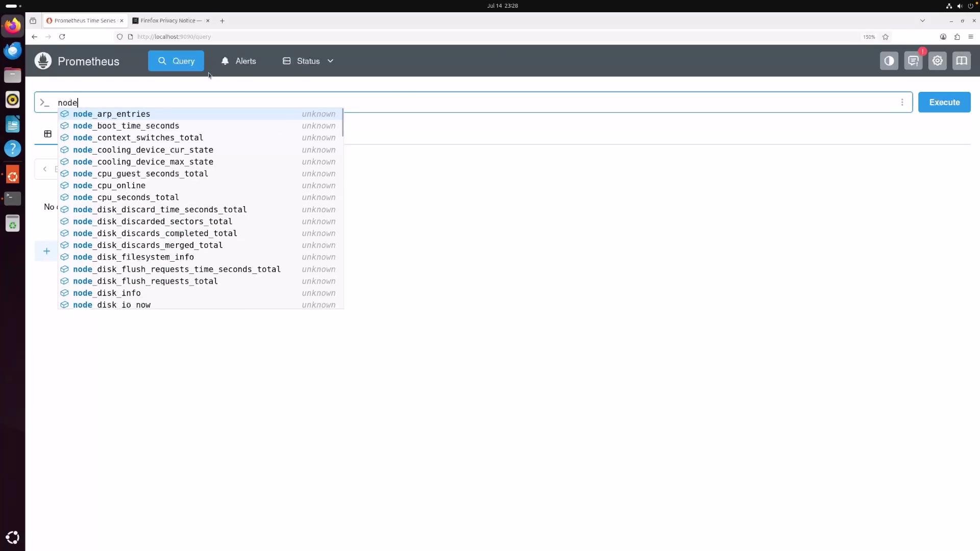Close the Firefox Privacy Notice tab
980x551 pixels.
(x=208, y=21)
